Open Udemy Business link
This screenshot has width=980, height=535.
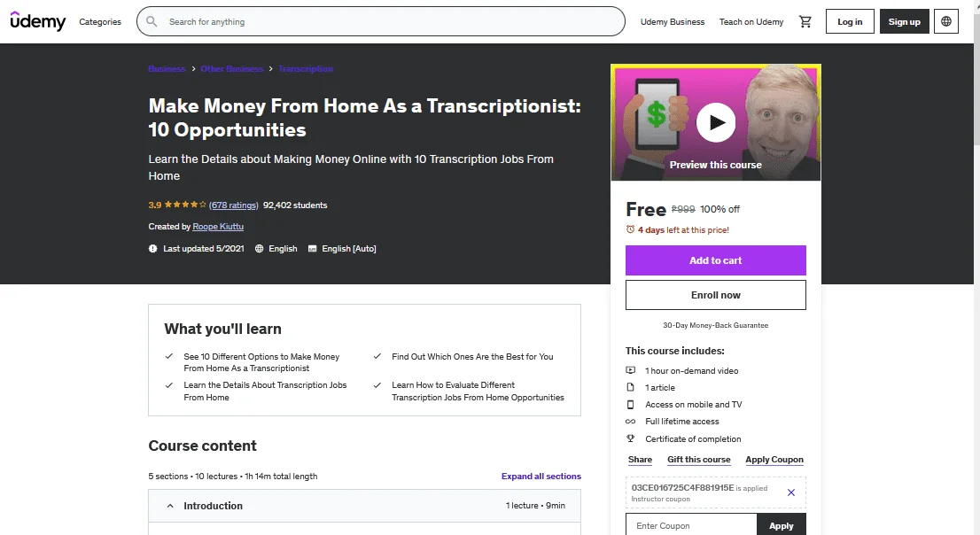click(x=672, y=21)
